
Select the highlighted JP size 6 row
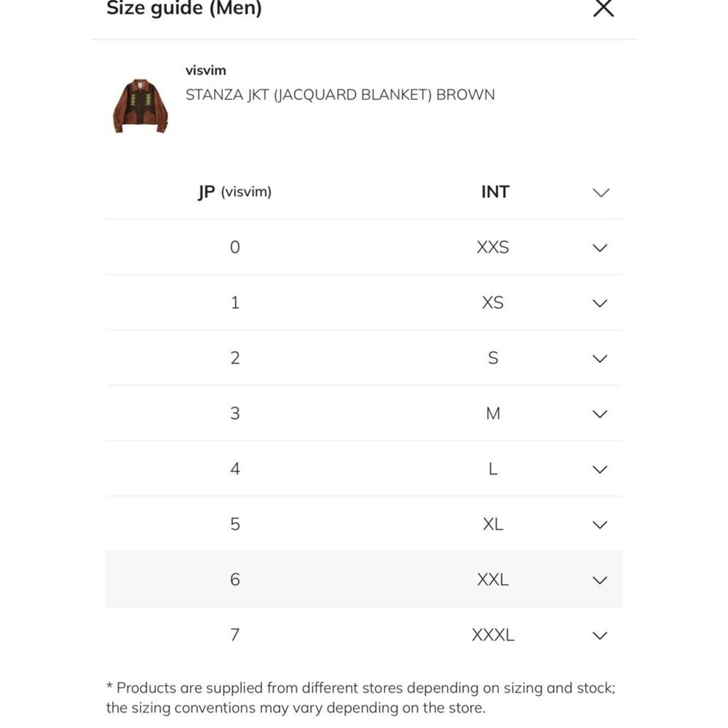click(364, 579)
